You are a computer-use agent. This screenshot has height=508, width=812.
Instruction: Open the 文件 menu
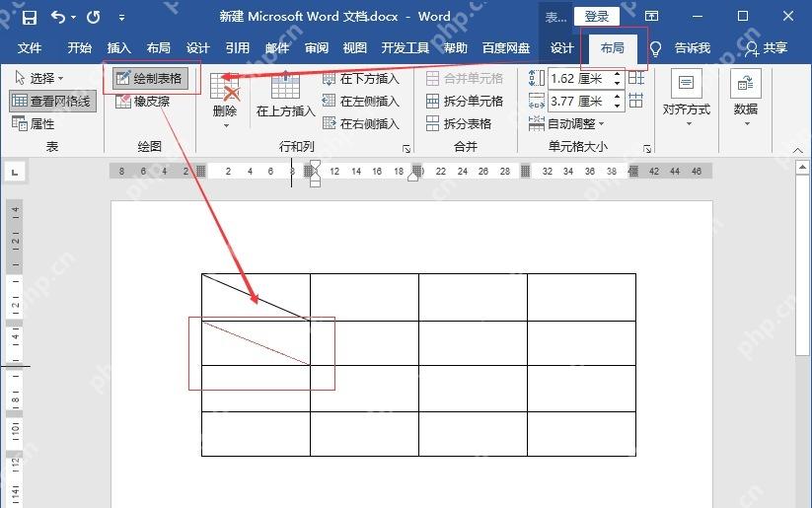(30, 48)
